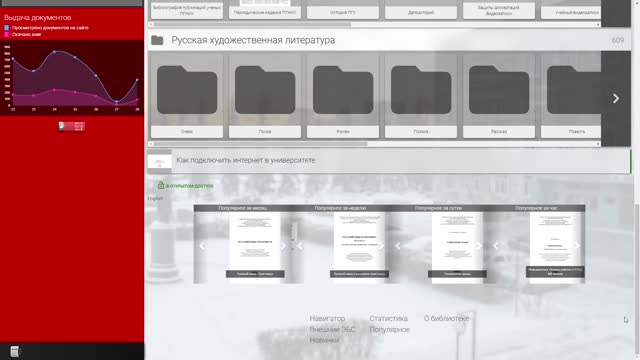Click blue legend swatch for viewed documents
The height and width of the screenshot is (360, 640).
point(6,28)
